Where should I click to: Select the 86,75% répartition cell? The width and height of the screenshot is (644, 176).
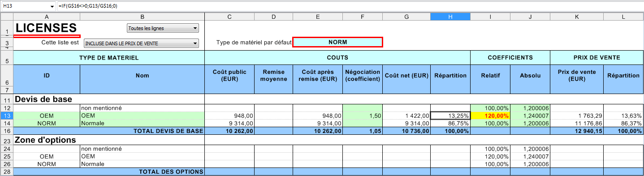450,123
